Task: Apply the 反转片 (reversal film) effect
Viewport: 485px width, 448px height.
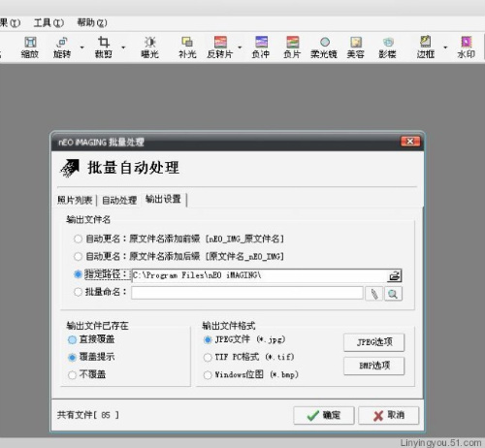Action: click(x=220, y=48)
